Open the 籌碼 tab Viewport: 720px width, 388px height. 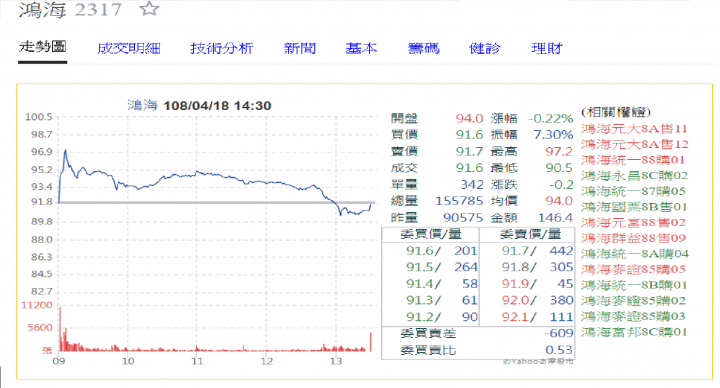pos(423,48)
